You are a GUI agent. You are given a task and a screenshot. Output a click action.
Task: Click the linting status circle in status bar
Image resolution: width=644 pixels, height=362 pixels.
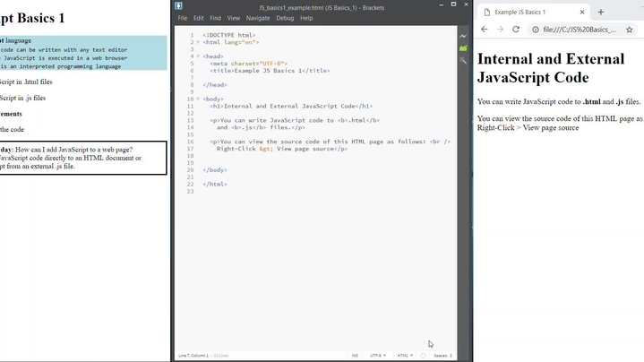423,356
